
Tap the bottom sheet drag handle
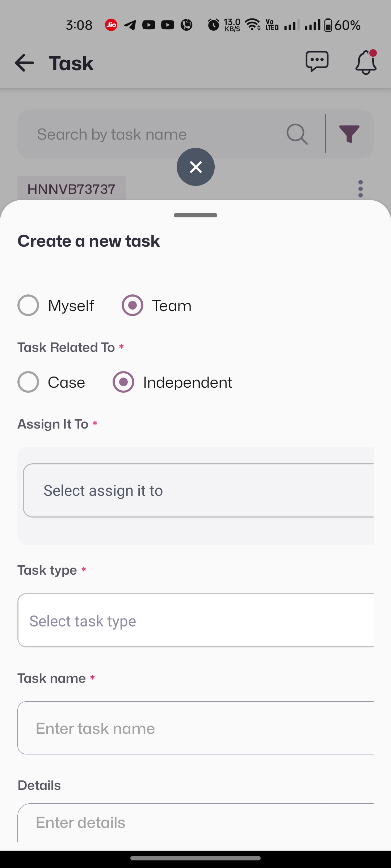pyautogui.click(x=195, y=215)
